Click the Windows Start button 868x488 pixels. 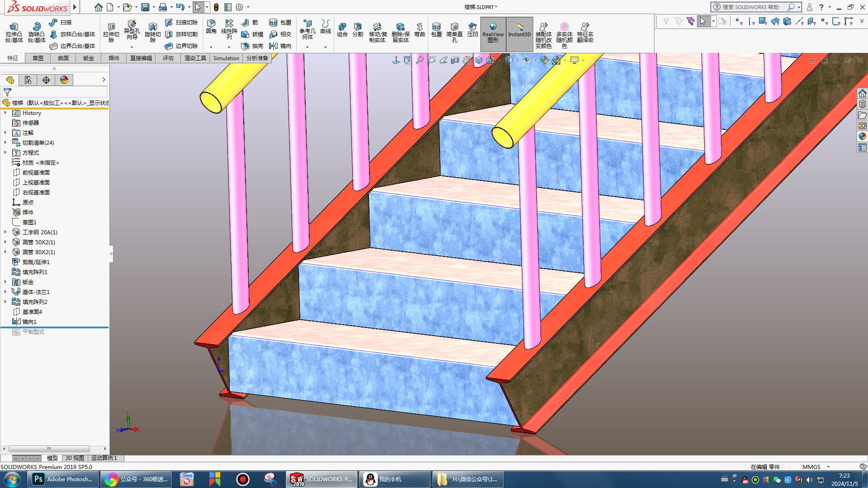click(x=12, y=479)
